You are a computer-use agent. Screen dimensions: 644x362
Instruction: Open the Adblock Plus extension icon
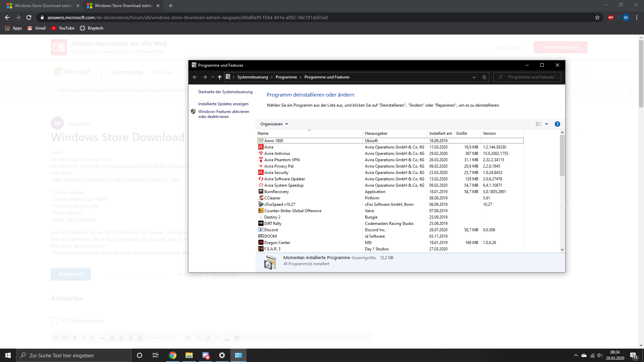[611, 17]
